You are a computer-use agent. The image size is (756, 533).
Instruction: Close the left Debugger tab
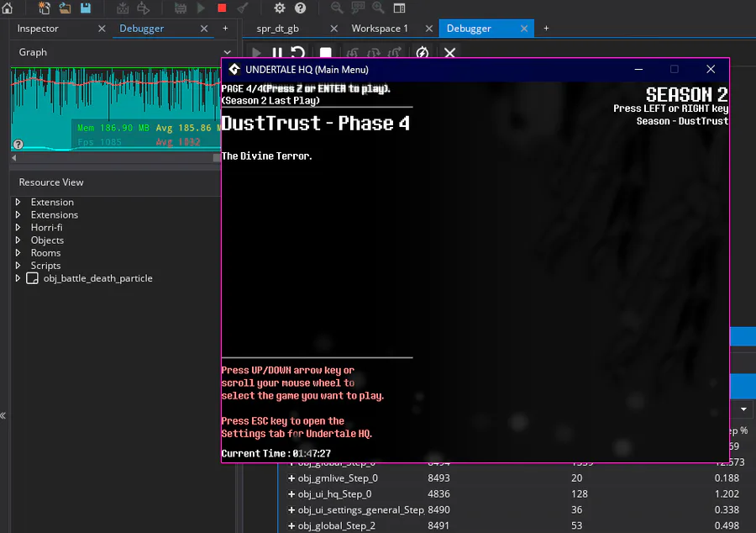tap(204, 29)
